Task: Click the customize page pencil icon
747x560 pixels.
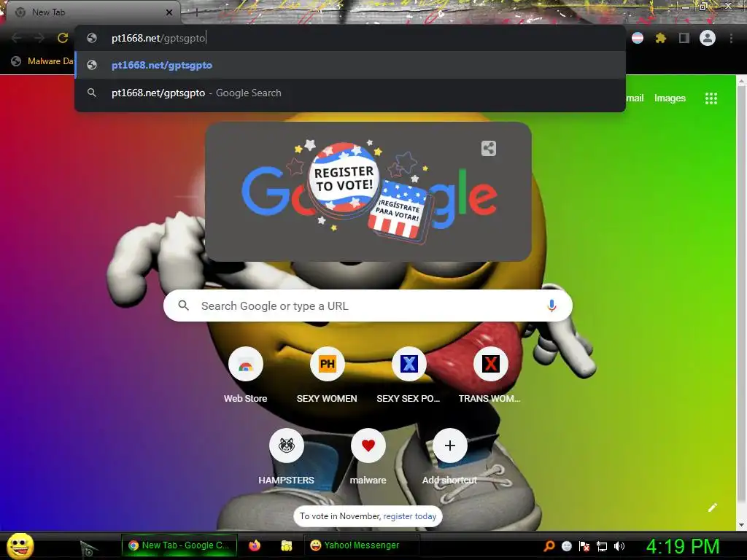Action: (x=712, y=507)
